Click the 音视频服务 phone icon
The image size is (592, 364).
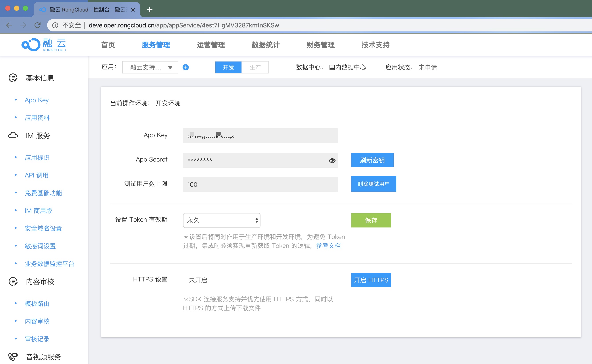point(13,356)
